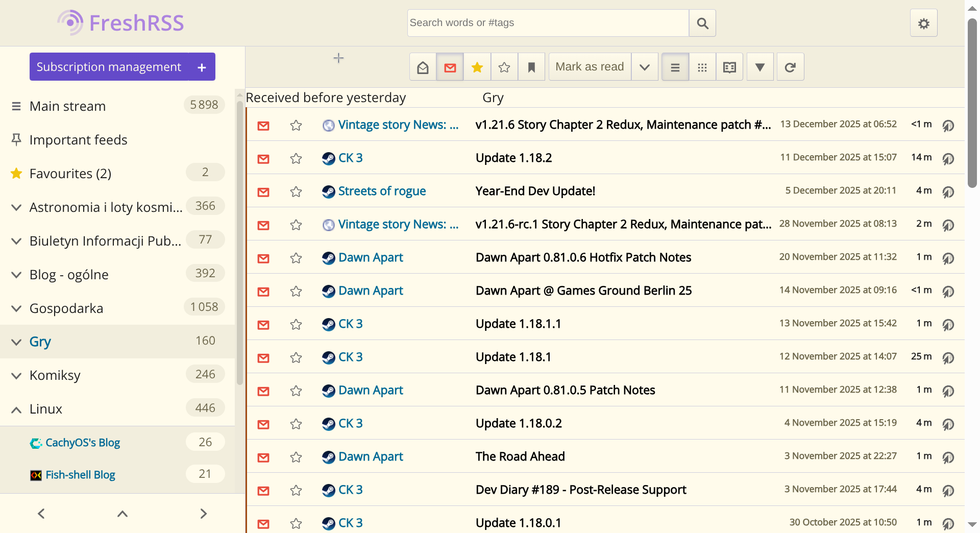Expand the Gry category chevron
This screenshot has width=980, height=533.
point(16,342)
